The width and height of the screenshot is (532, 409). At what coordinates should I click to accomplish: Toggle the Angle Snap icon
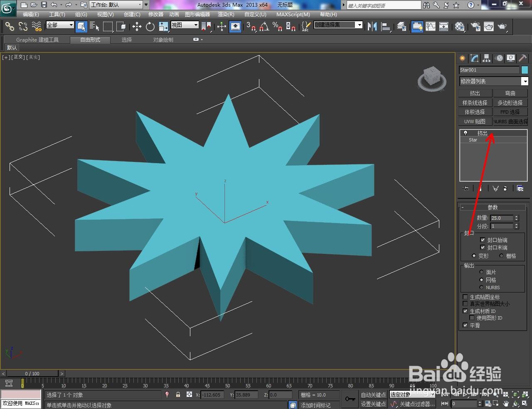pyautogui.click(x=264, y=27)
